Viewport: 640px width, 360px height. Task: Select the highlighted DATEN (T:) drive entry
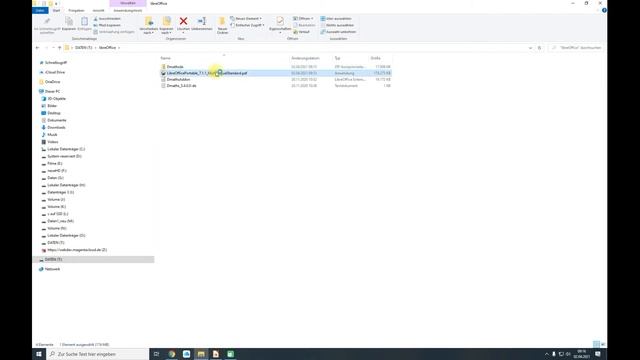[93, 259]
